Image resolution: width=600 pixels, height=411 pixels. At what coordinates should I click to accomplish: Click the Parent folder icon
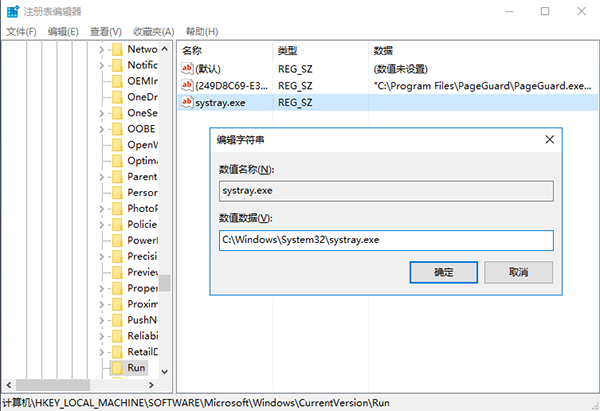pyautogui.click(x=117, y=177)
